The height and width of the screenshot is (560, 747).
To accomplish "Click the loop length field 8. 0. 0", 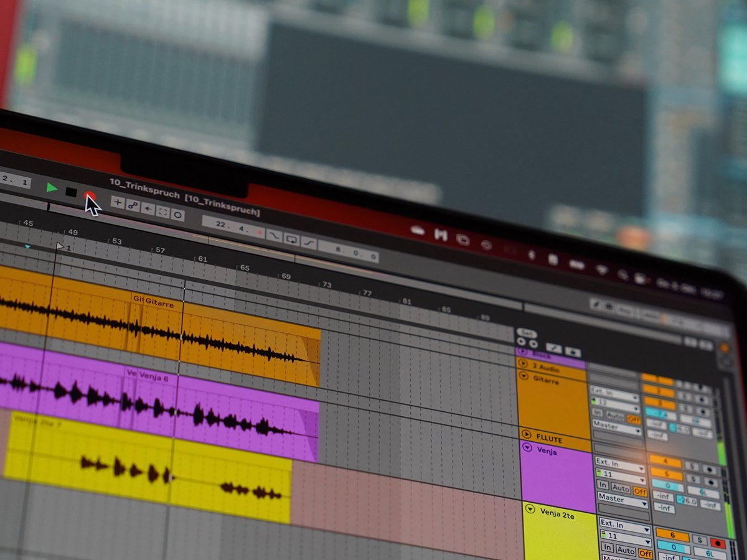I will tap(349, 251).
